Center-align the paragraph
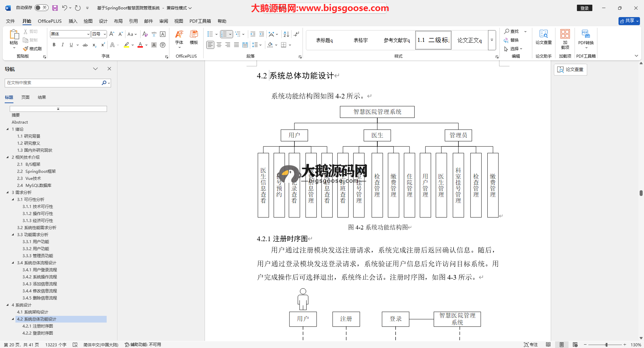The width and height of the screenshot is (644, 348). [x=219, y=45]
